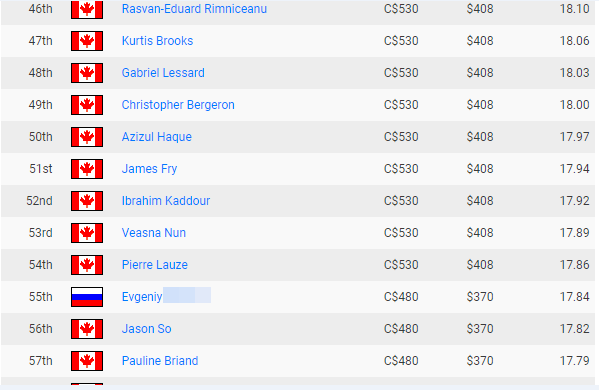This screenshot has height=390, width=599.
Task: Select Azizul Haque player link
Action: [156, 137]
